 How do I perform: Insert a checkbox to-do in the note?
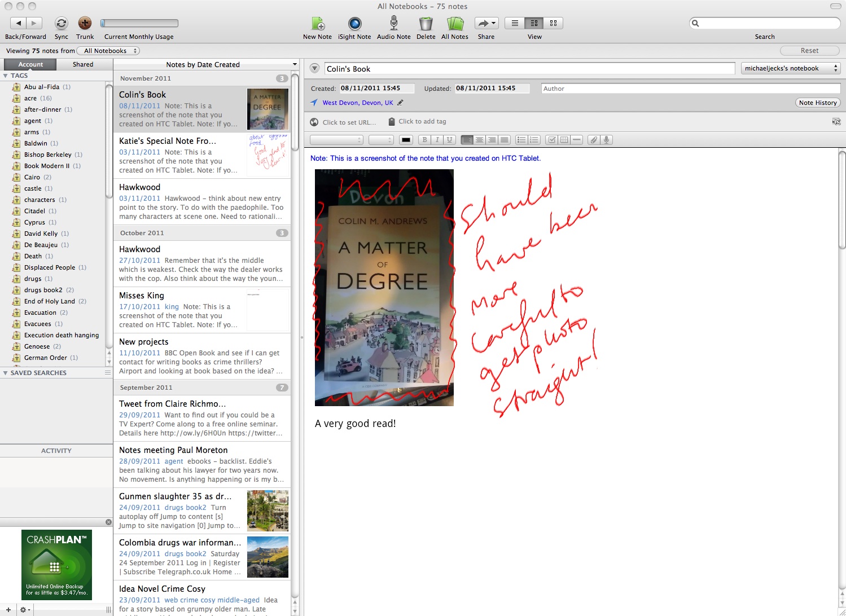tap(552, 140)
